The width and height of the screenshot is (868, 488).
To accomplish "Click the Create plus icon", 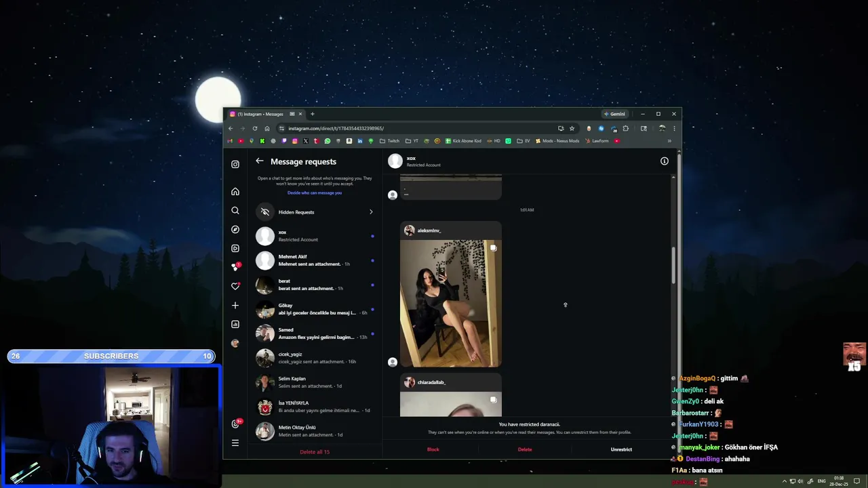I will coord(235,305).
